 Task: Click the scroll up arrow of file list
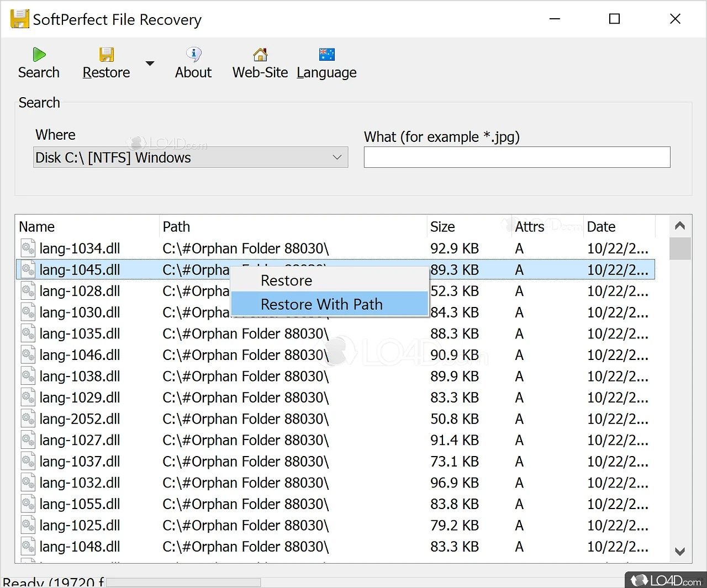tap(680, 226)
